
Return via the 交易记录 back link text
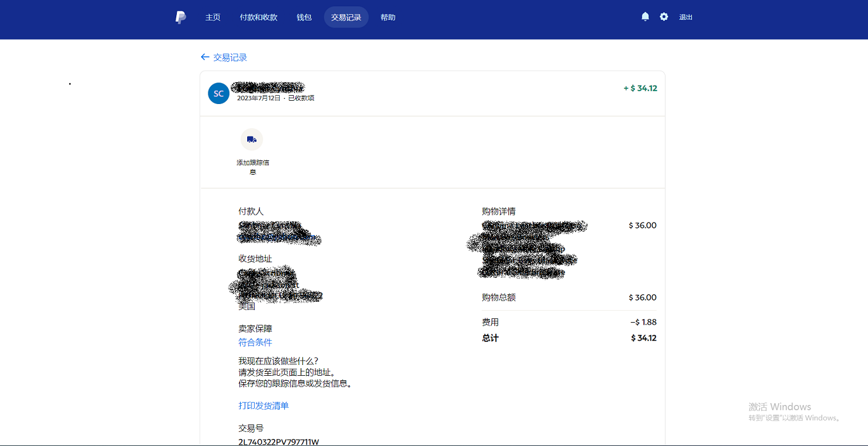(230, 57)
